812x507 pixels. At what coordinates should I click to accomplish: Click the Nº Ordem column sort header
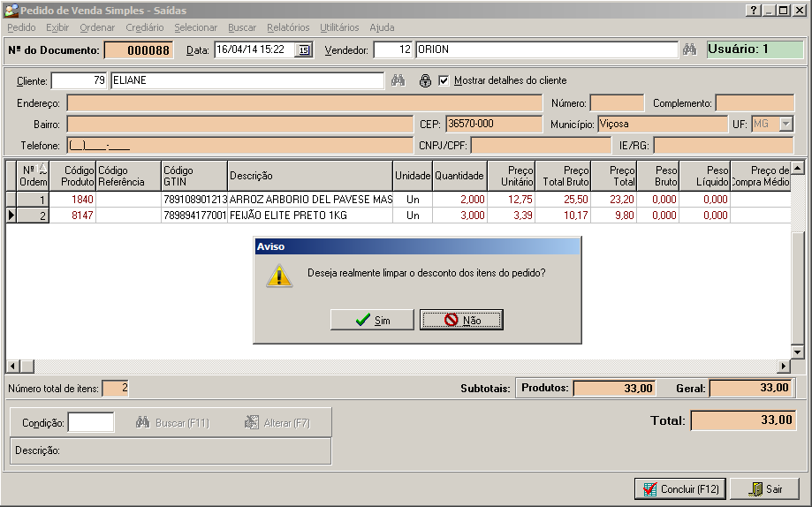(x=34, y=176)
